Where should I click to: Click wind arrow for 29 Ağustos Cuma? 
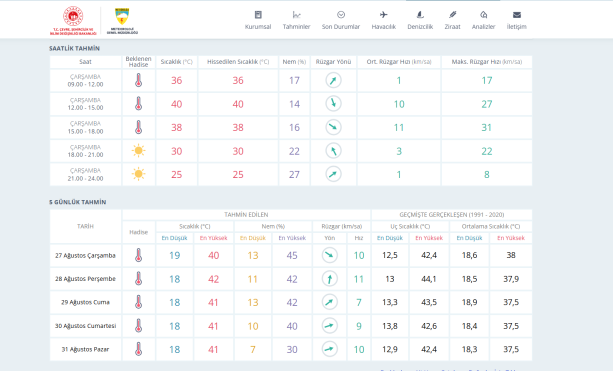point(330,302)
